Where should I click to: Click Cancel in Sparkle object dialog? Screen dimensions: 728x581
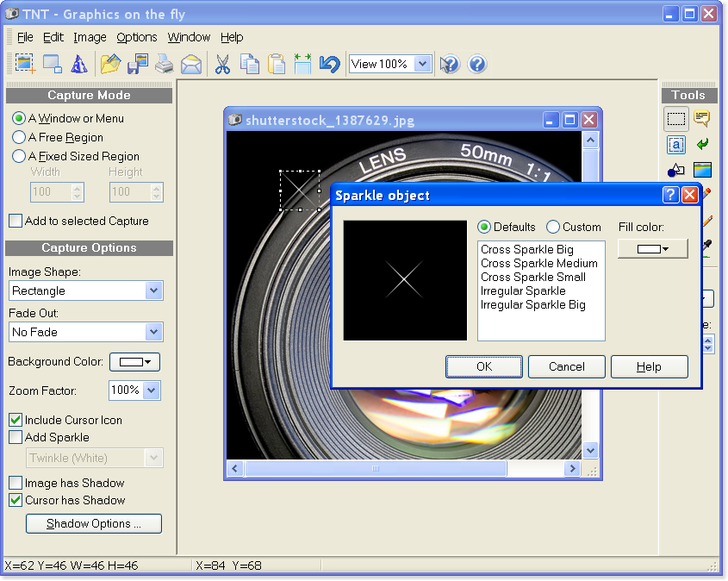[566, 367]
